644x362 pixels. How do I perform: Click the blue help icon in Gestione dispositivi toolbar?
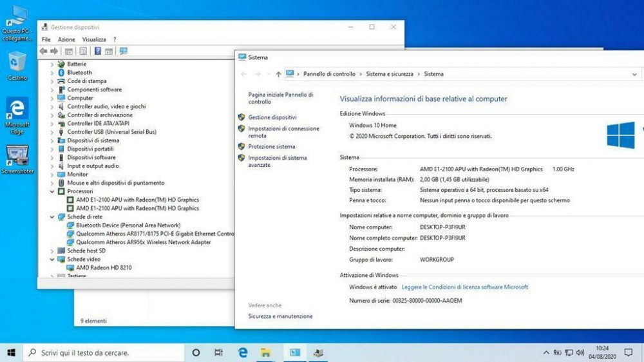coord(98,51)
